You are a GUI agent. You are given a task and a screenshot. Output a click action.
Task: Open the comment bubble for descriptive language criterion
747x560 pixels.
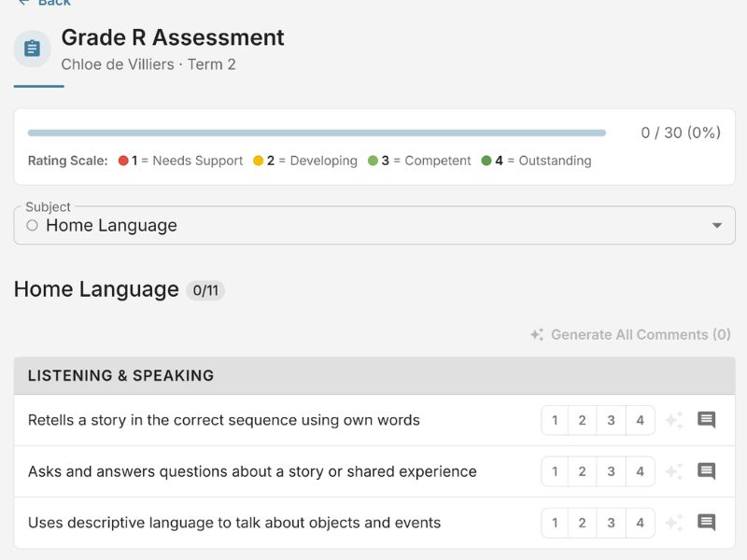point(706,523)
